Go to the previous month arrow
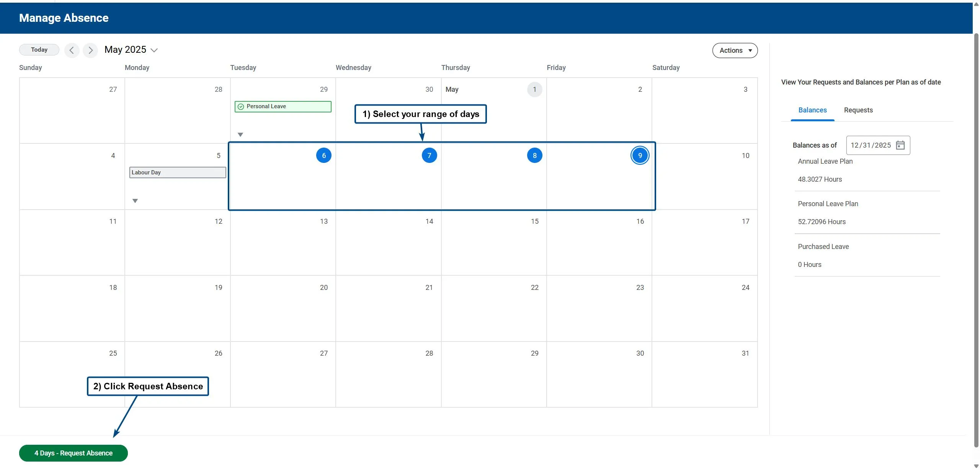980x470 pixels. pos(72,50)
